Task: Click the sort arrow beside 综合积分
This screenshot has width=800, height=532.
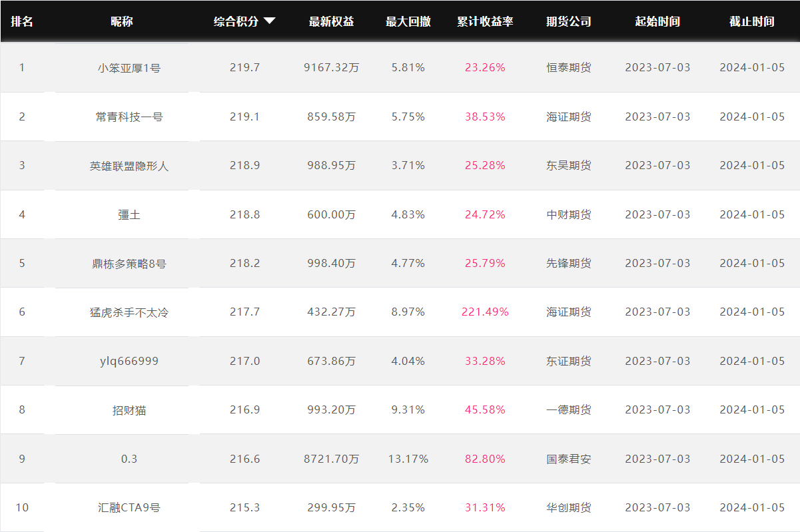Action: (270, 21)
